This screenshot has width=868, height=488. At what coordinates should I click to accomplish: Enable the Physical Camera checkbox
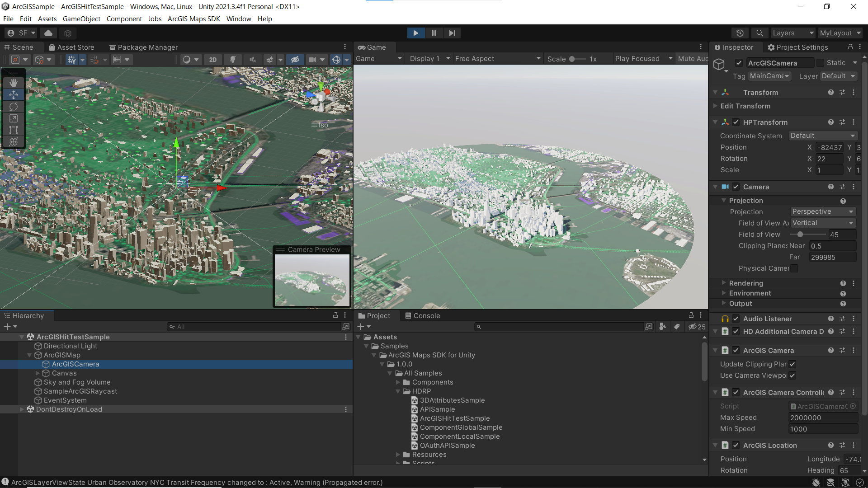tap(795, 268)
